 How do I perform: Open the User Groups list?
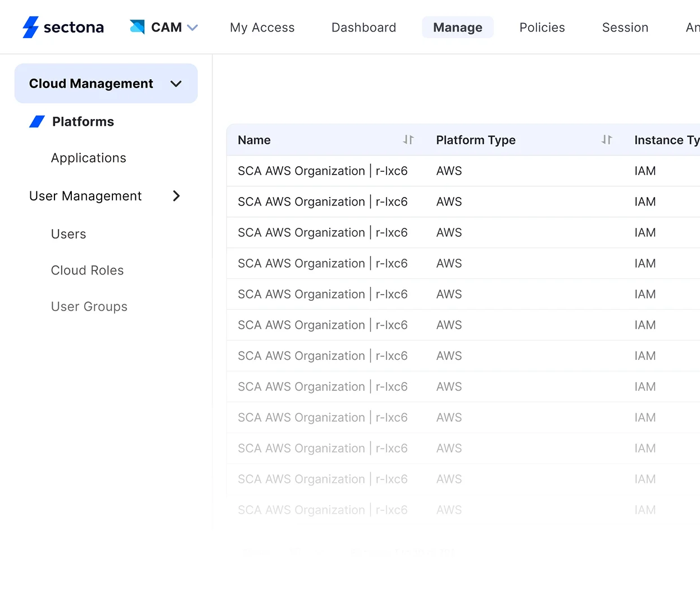pyautogui.click(x=89, y=306)
